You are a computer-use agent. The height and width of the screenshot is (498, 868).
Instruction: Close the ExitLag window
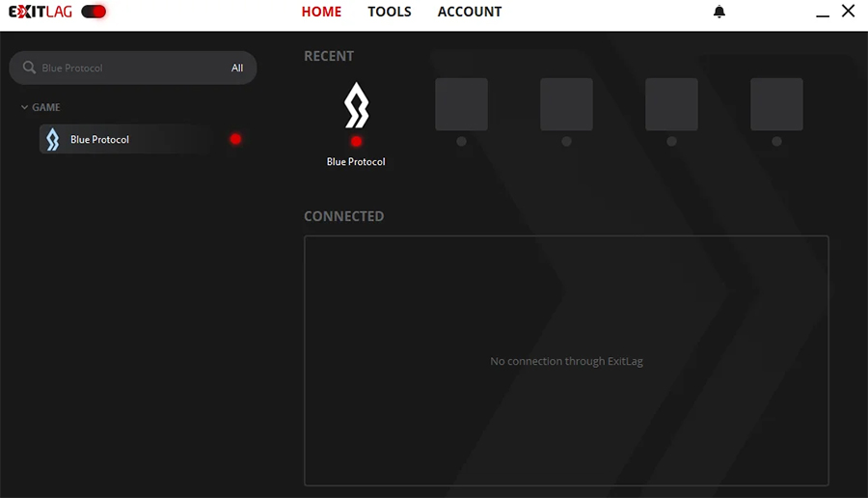point(848,11)
